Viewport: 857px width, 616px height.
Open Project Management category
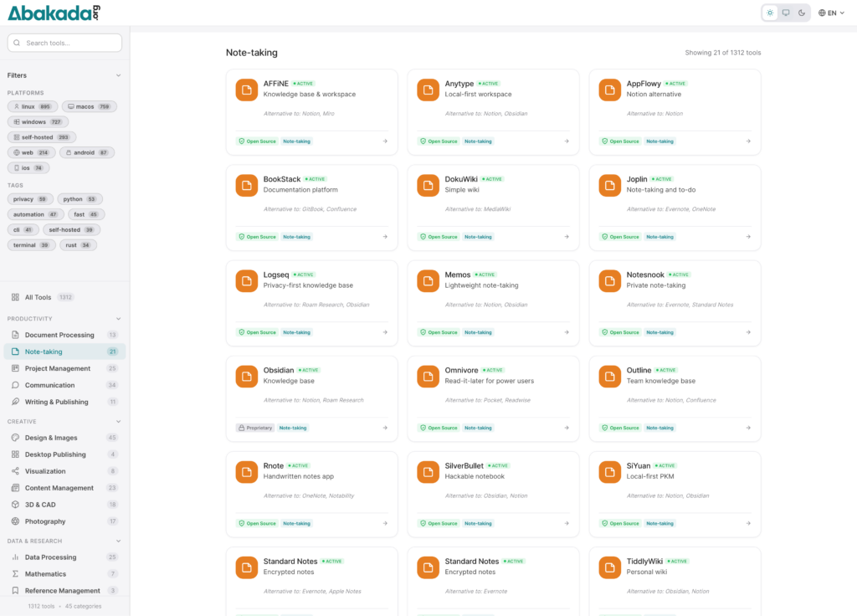pos(57,368)
